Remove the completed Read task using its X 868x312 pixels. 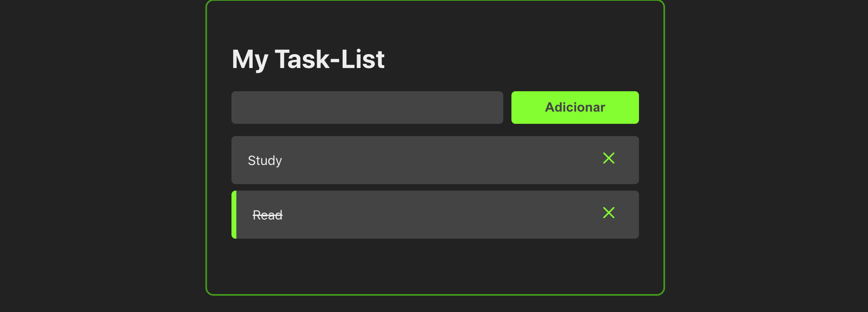click(x=608, y=213)
